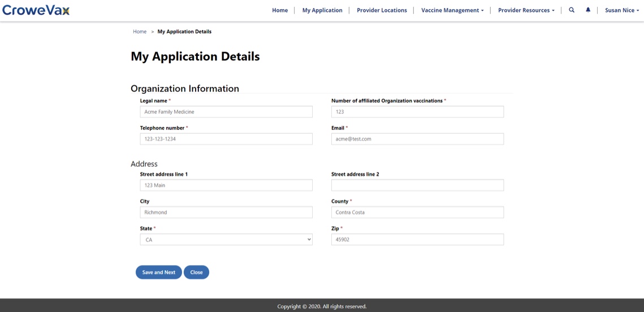Expand the Vaccine Management menu
Viewport: 644px width, 312px height.
[452, 10]
